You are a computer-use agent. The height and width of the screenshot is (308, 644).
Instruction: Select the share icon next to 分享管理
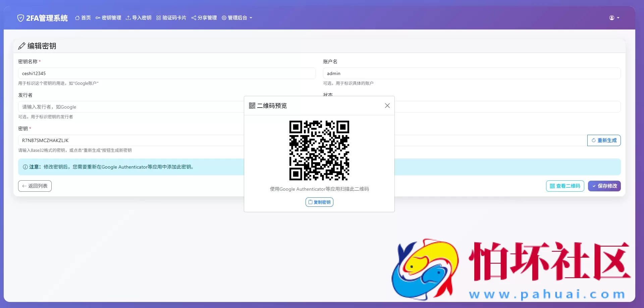(x=193, y=18)
